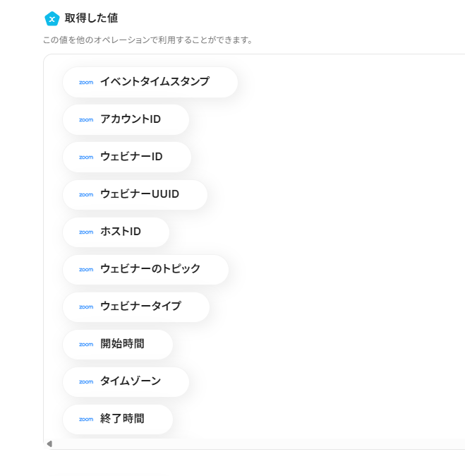The image size is (465, 476).
Task: Click the zoom icon beside 開始時間
Action: (86, 345)
